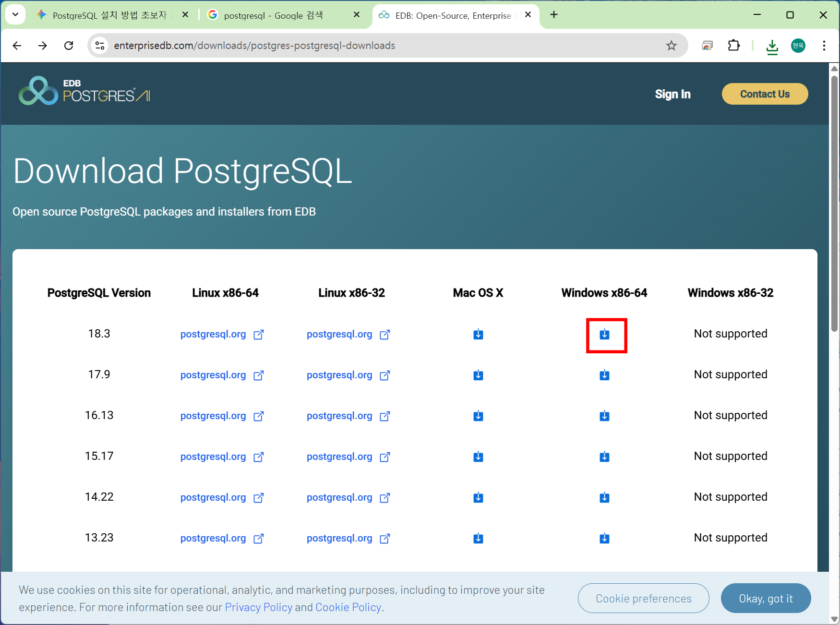Go forward in browser history
Viewport: 840px width, 625px height.
[x=43, y=46]
